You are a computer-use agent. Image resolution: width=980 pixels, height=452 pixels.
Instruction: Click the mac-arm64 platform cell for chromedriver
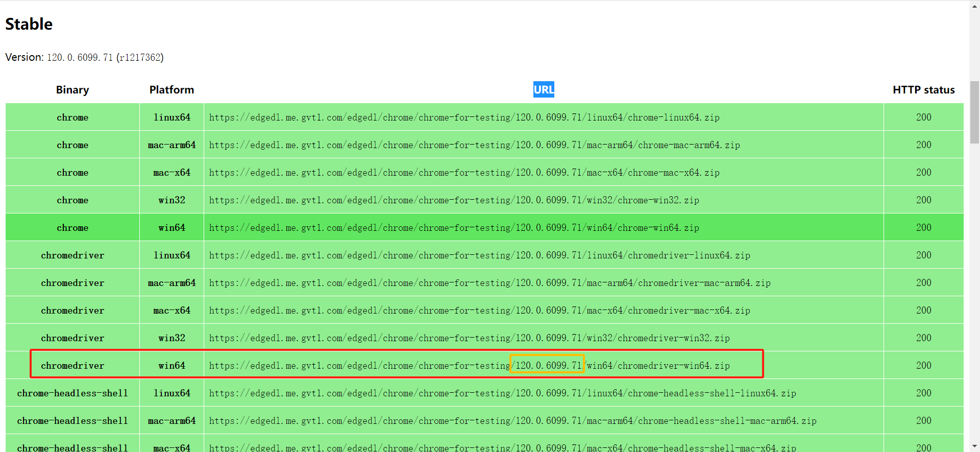point(172,283)
